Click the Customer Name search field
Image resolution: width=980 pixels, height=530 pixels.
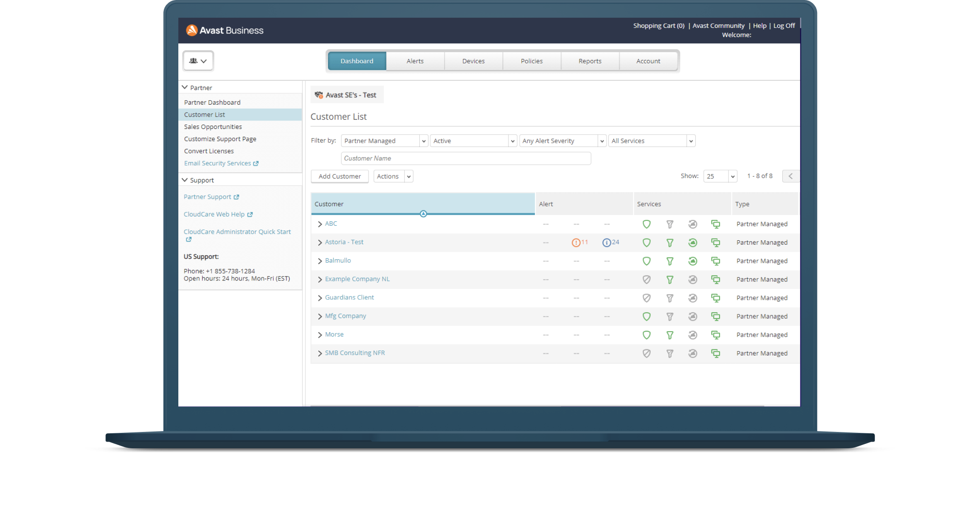pos(466,159)
